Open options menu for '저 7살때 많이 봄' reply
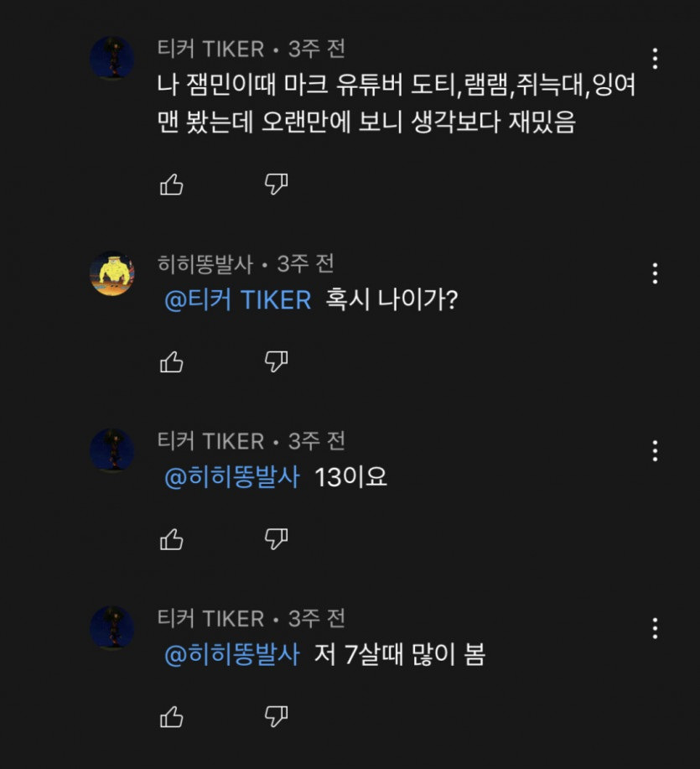This screenshot has height=769, width=700. (655, 628)
